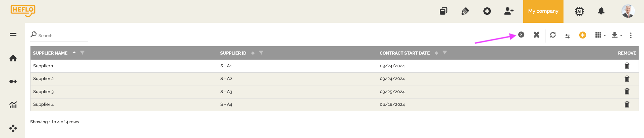This screenshot has width=644, height=138.
Task: Click the HEFLO logo link
Action: tap(23, 10)
